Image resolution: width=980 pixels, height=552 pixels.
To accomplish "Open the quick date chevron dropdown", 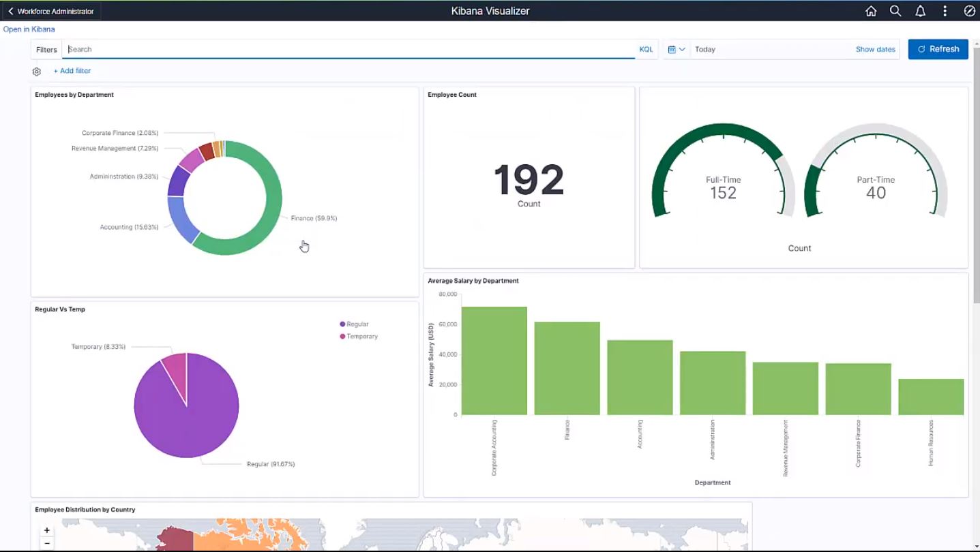I will coord(682,49).
